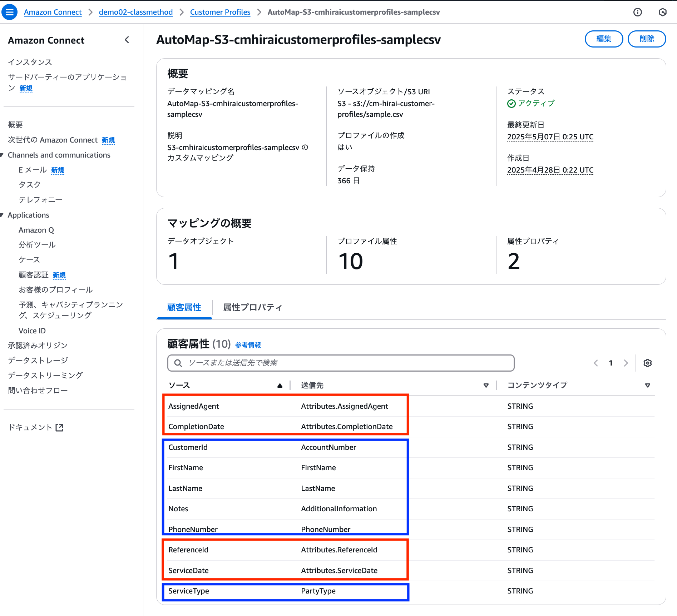
Task: Open table preferences gear icon
Action: (x=648, y=363)
